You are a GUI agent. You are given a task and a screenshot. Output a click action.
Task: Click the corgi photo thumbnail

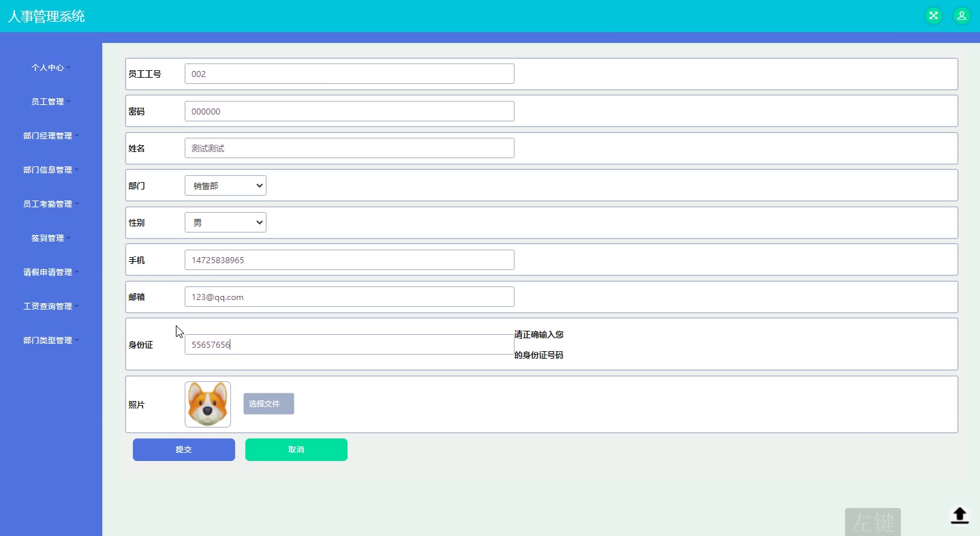[x=208, y=404]
